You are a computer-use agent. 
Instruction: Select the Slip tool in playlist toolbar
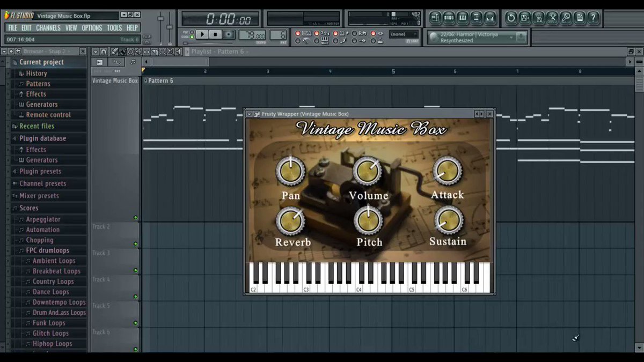click(147, 52)
